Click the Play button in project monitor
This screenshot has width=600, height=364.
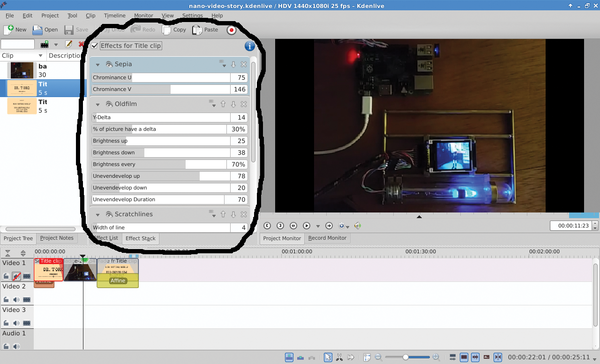coord(307,226)
